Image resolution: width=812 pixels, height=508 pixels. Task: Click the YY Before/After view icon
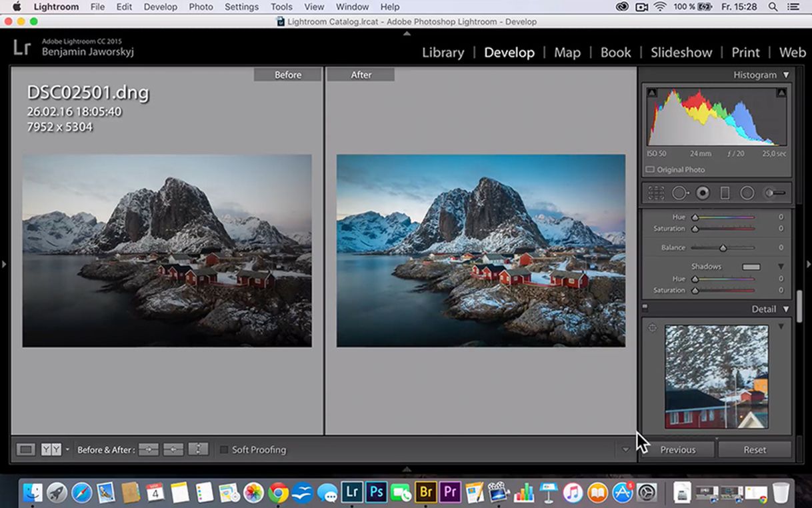pyautogui.click(x=51, y=449)
